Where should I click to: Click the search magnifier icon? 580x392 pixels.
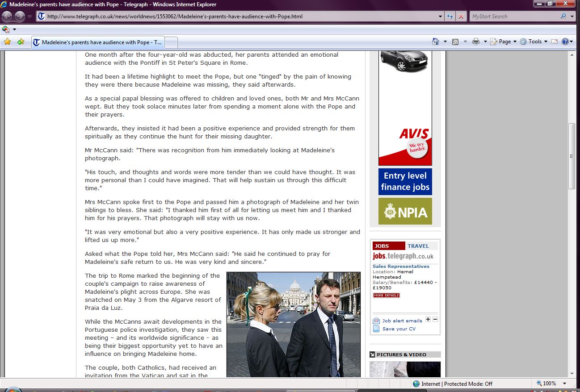tap(563, 17)
